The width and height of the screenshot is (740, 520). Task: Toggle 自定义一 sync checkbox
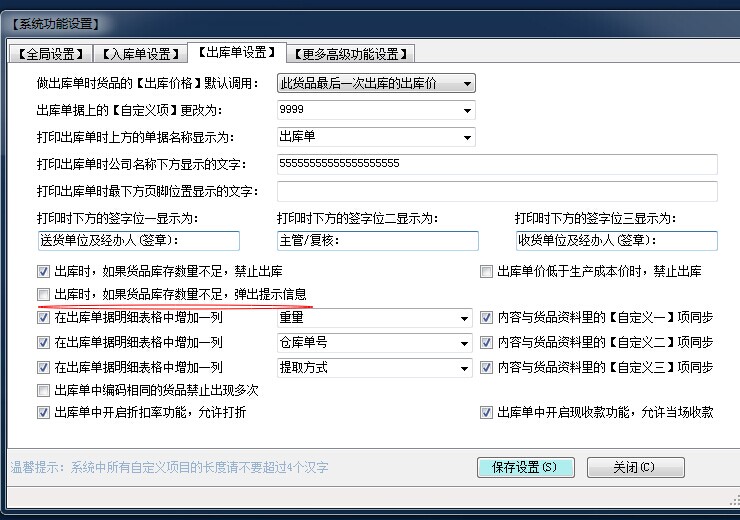click(x=487, y=318)
